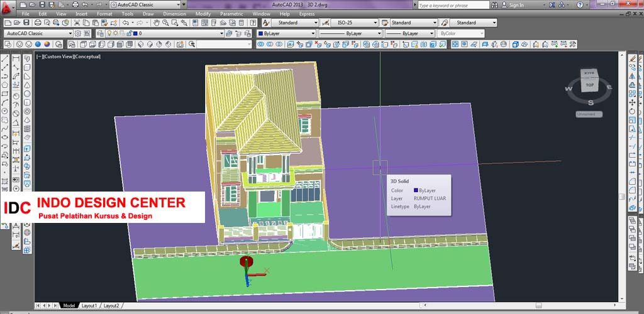
Task: Toggle layer 0 on/off light bulb
Action: pos(109,33)
